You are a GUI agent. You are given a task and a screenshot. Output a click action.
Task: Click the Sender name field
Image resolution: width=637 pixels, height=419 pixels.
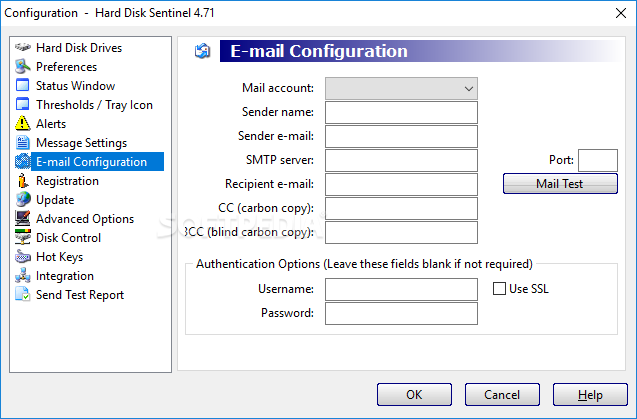coord(401,113)
